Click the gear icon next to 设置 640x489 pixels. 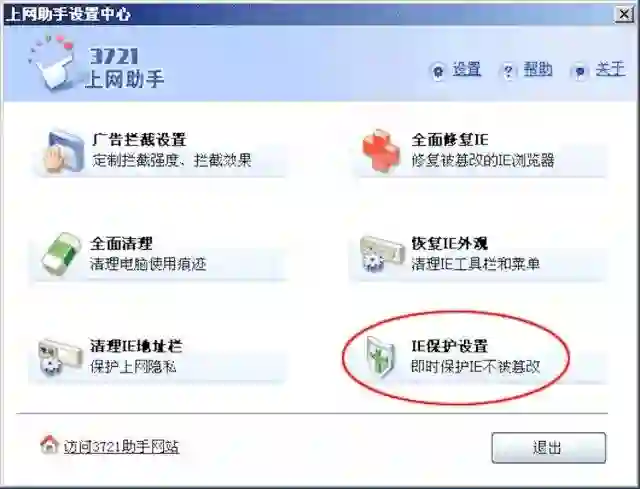click(438, 71)
